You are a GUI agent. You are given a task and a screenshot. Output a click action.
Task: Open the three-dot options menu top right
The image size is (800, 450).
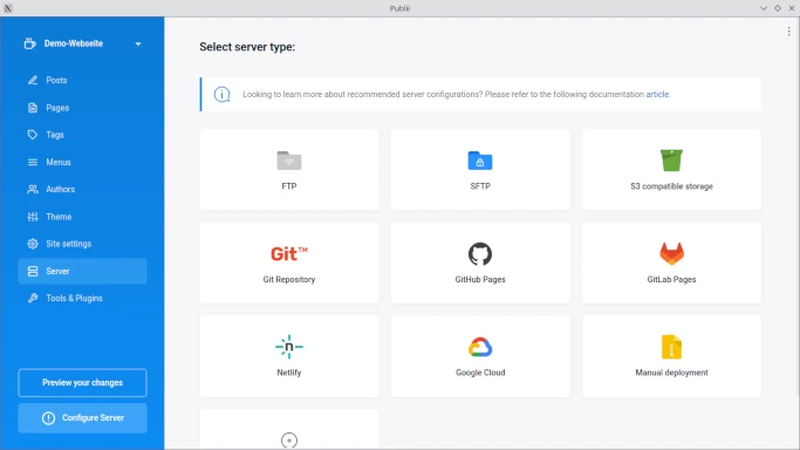coord(789,32)
